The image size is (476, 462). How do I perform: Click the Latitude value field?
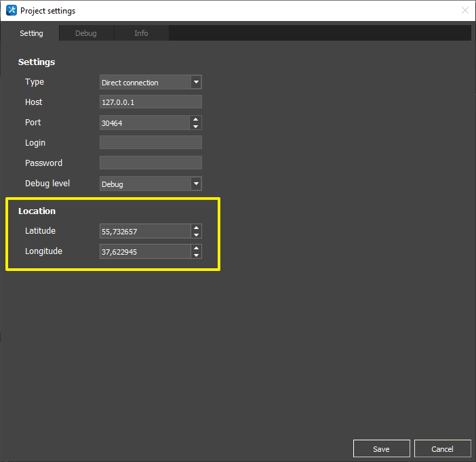coord(145,231)
